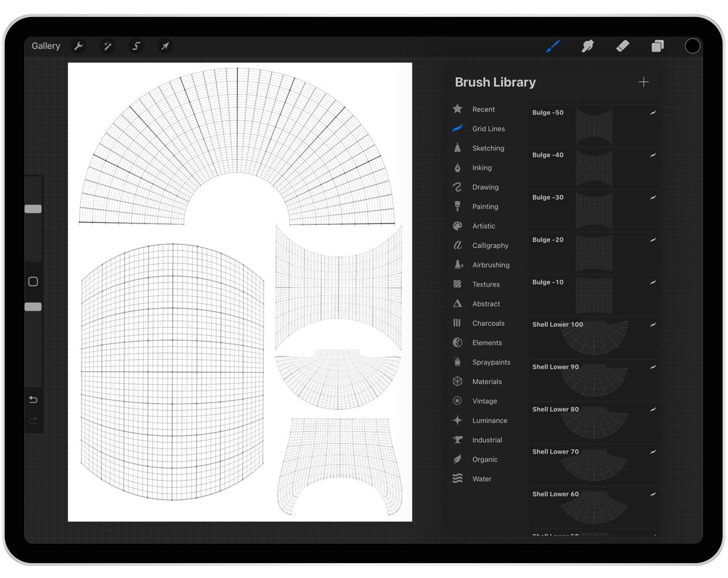The image size is (728, 578).
Task: Choose the Eraser tool
Action: click(622, 46)
